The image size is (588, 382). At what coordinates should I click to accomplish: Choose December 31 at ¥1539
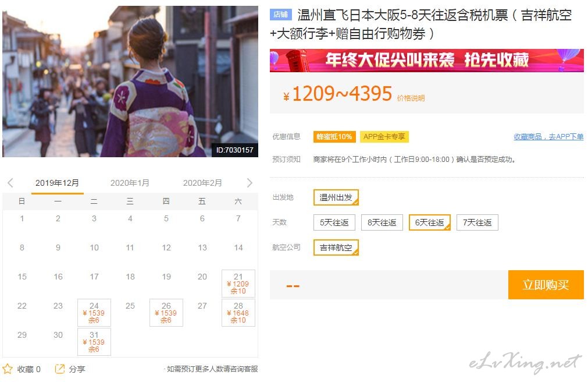[x=94, y=341]
